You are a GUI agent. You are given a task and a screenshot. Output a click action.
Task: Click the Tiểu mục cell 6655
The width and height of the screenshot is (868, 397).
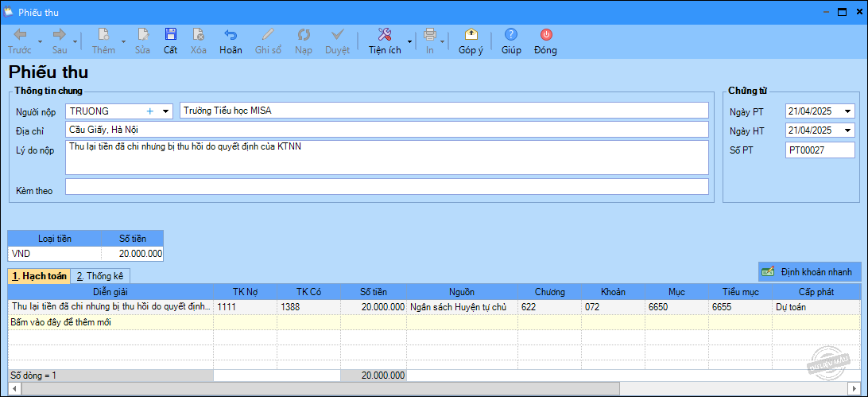(740, 307)
